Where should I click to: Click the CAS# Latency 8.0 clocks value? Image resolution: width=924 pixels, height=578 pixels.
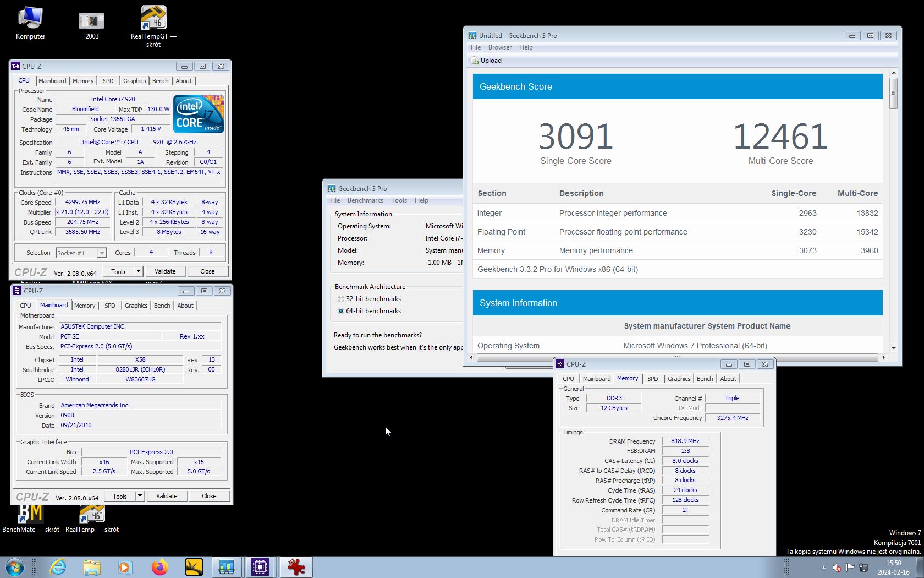click(685, 461)
